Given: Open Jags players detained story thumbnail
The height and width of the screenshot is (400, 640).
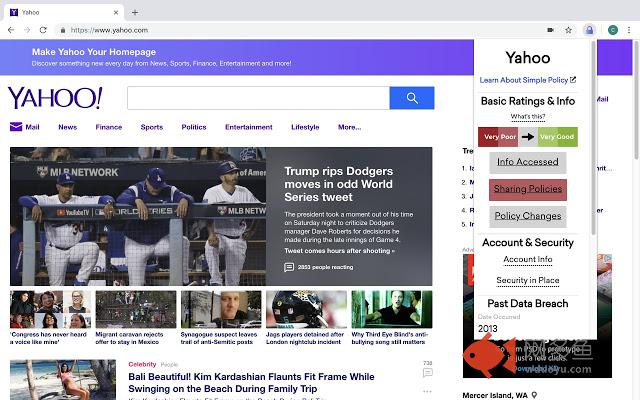Looking at the screenshot, I should (x=306, y=309).
